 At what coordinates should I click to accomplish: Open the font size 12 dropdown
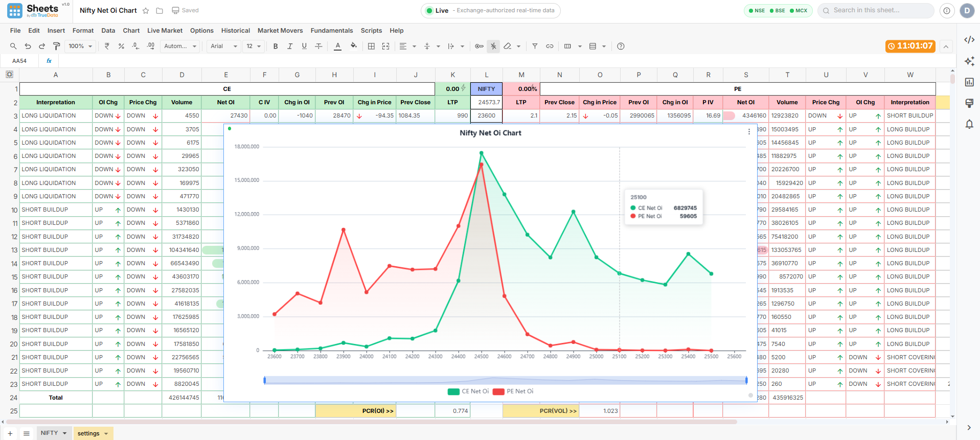[x=254, y=46]
